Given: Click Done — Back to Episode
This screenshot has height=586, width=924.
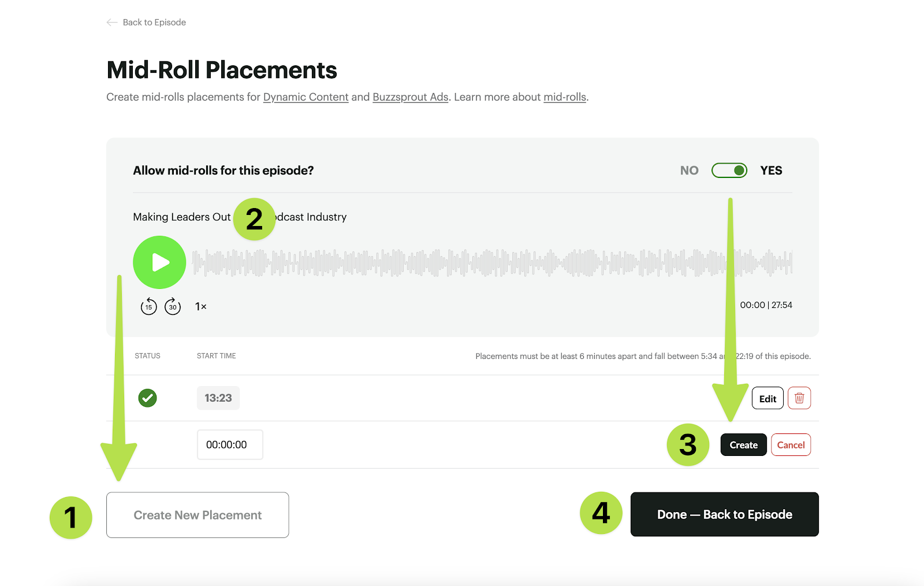Looking at the screenshot, I should coord(724,514).
